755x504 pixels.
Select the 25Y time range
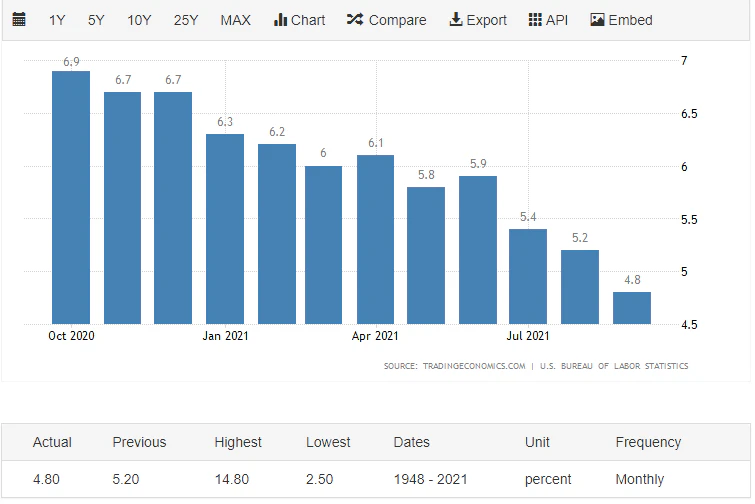coord(186,20)
